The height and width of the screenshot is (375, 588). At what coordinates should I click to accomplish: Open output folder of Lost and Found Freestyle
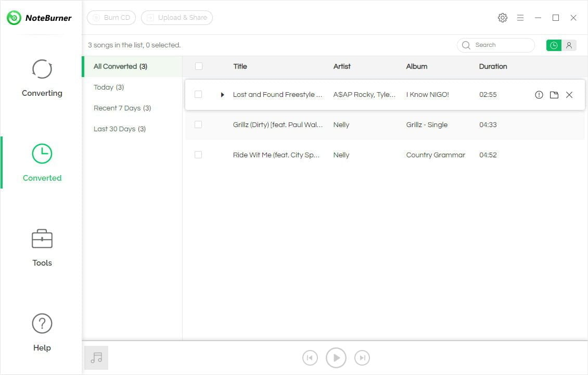pos(554,95)
